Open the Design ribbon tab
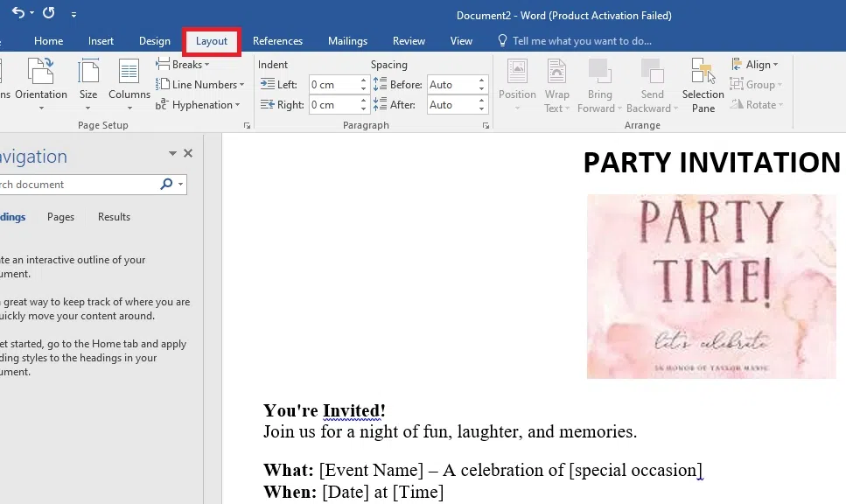Image resolution: width=846 pixels, height=504 pixels. (x=155, y=40)
